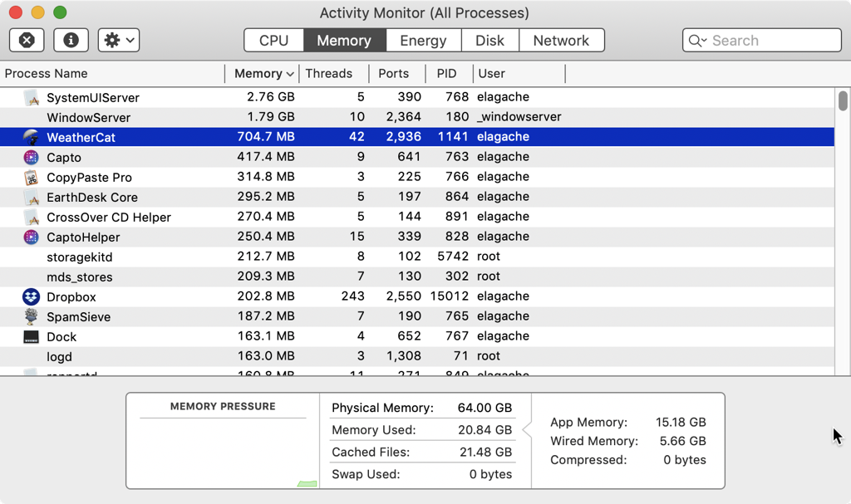Click the App Memory 15.18 GB value
Viewport: 851px width, 504px height.
click(681, 422)
